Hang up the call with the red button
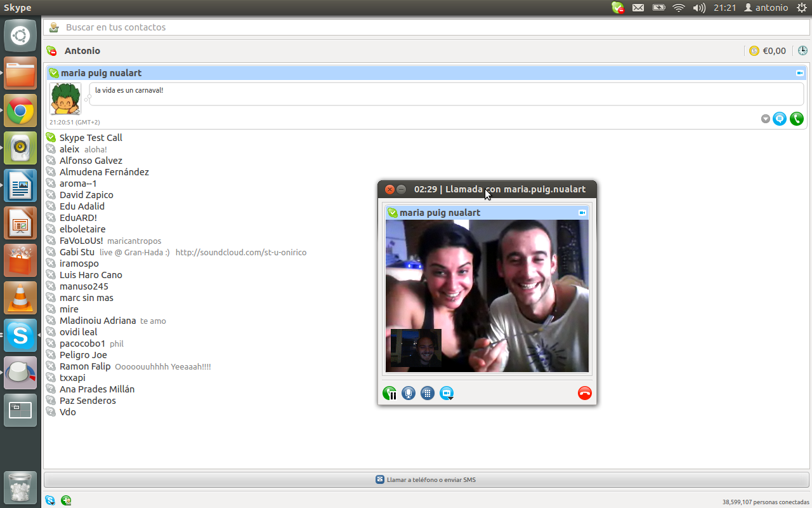Image resolution: width=812 pixels, height=508 pixels. 584,394
